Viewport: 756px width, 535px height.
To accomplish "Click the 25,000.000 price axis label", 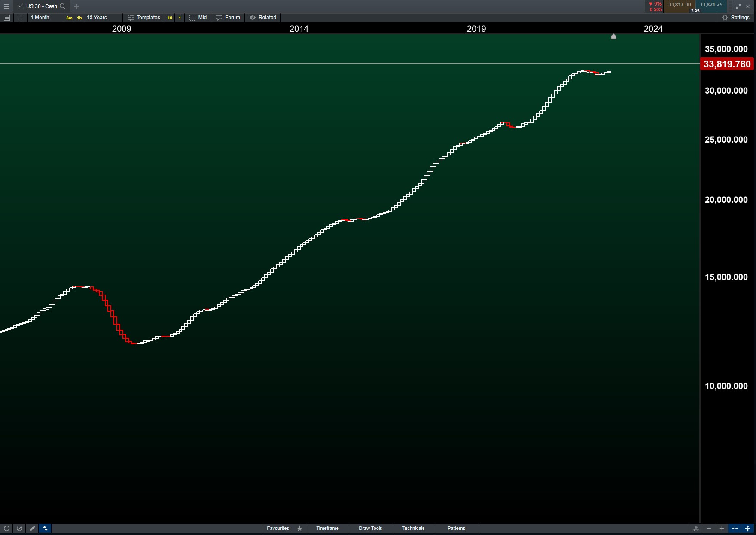I will click(726, 140).
